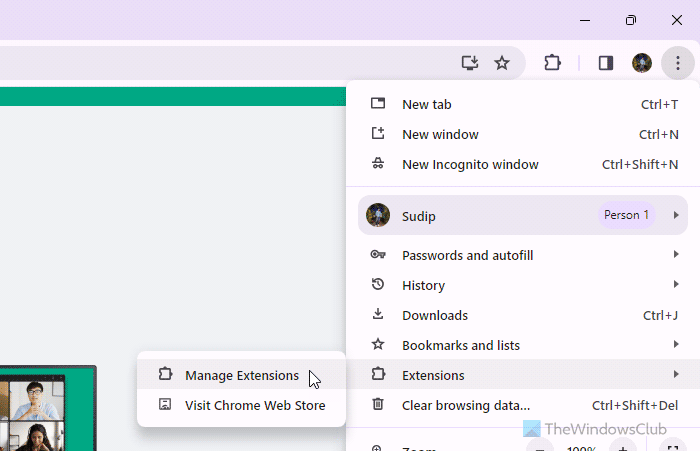
Task: Click the puzzle icon beside Manage Extensions
Action: (x=165, y=374)
